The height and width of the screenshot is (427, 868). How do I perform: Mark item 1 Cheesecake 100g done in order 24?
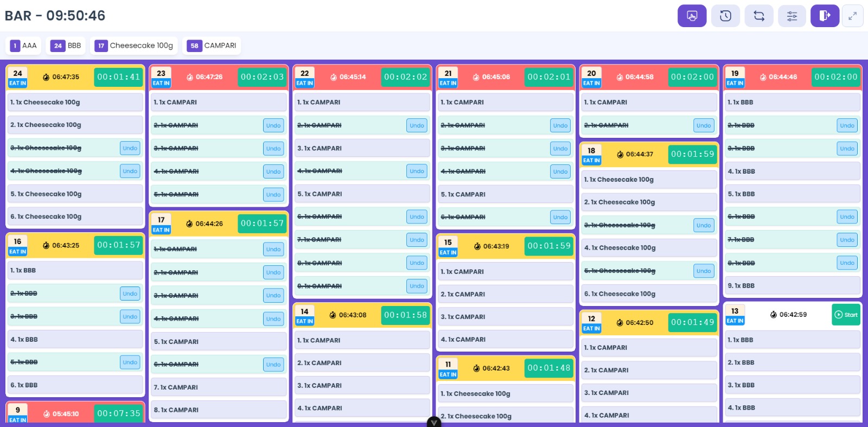(x=75, y=102)
